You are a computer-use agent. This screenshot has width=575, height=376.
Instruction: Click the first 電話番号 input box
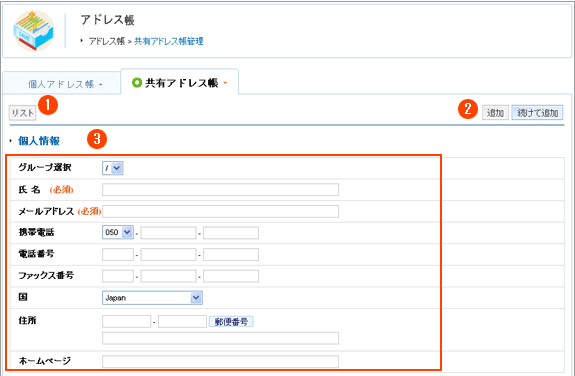[118, 254]
